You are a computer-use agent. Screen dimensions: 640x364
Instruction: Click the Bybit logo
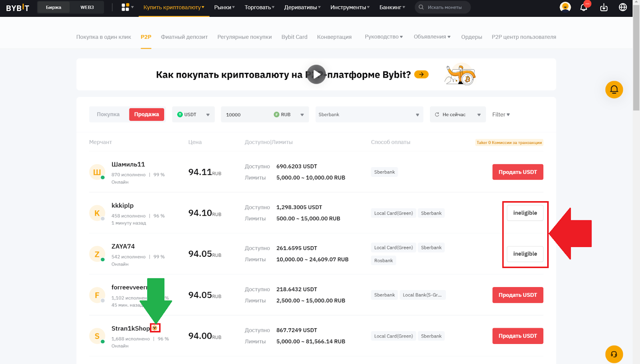click(18, 8)
